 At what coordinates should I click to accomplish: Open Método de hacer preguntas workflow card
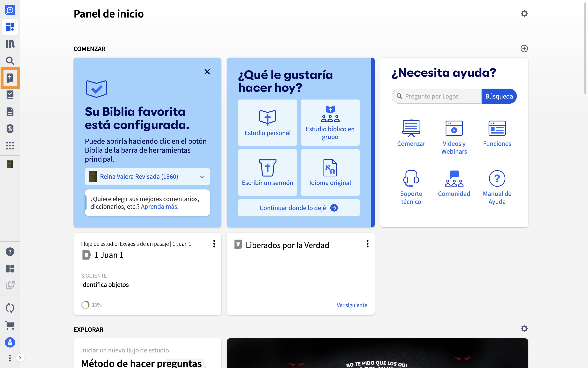(147, 353)
